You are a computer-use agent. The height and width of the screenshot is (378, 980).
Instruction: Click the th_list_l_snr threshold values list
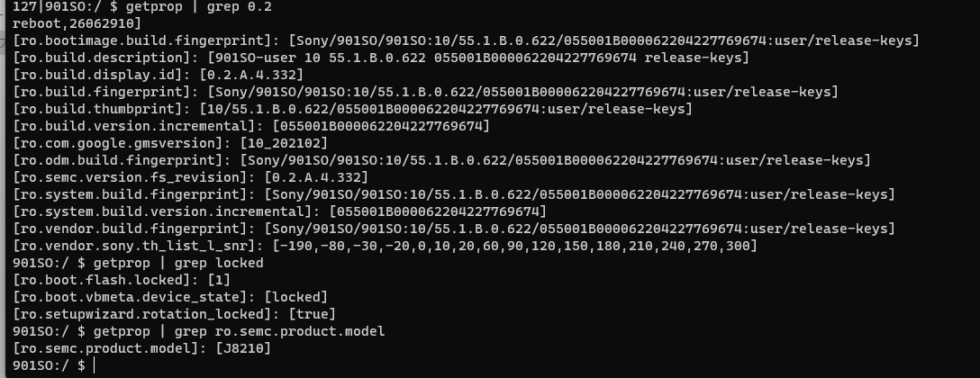tap(515, 246)
